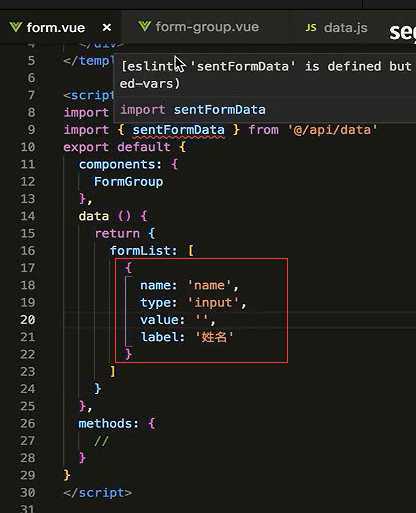Click the 'type:' key on line 19
The image size is (416, 513).
[158, 303]
